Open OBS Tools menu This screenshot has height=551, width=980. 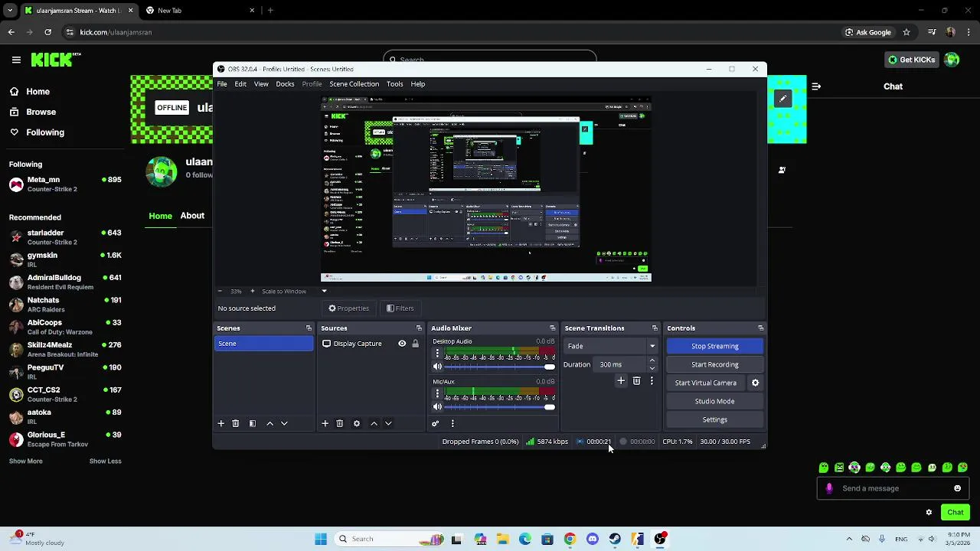[395, 83]
